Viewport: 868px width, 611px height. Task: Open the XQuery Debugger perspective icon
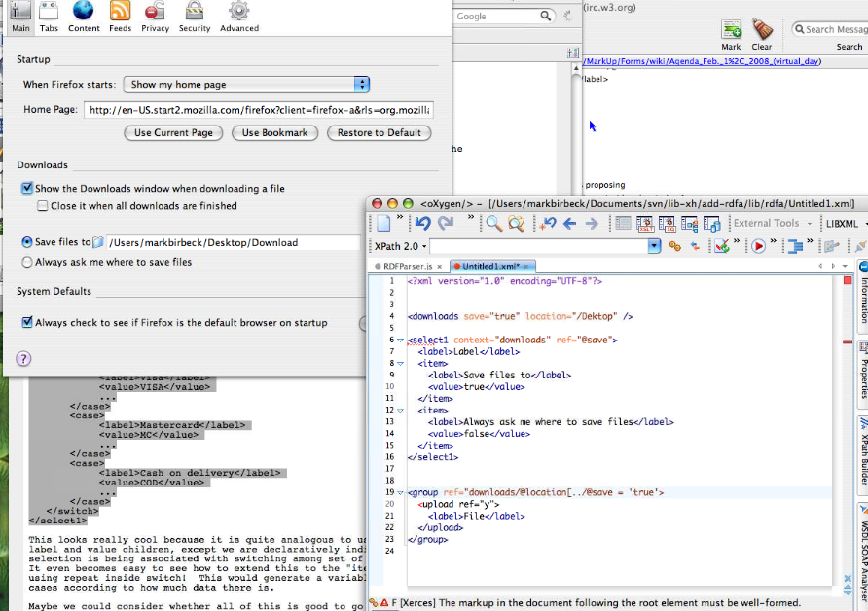667,223
